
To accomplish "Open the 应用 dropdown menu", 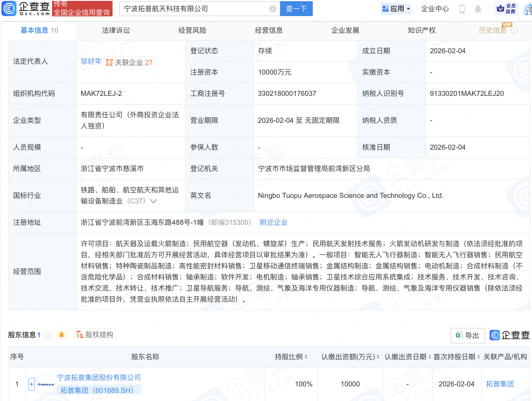I will 396,8.
